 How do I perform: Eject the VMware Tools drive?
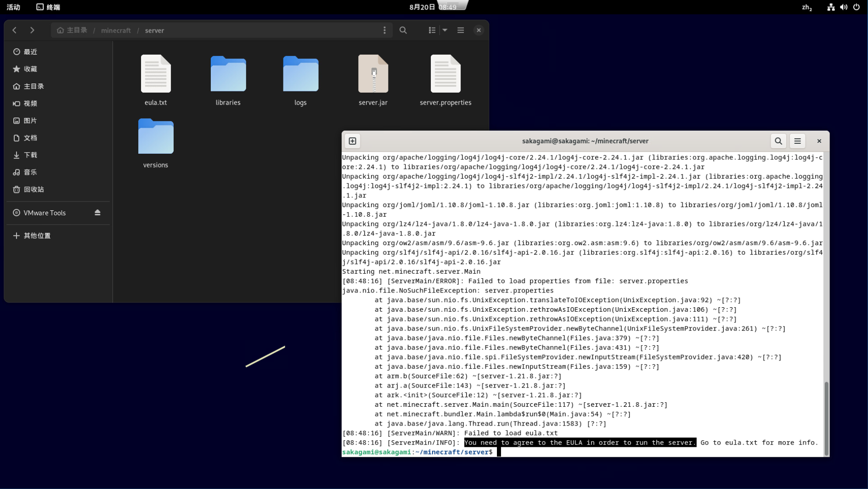pyautogui.click(x=97, y=213)
